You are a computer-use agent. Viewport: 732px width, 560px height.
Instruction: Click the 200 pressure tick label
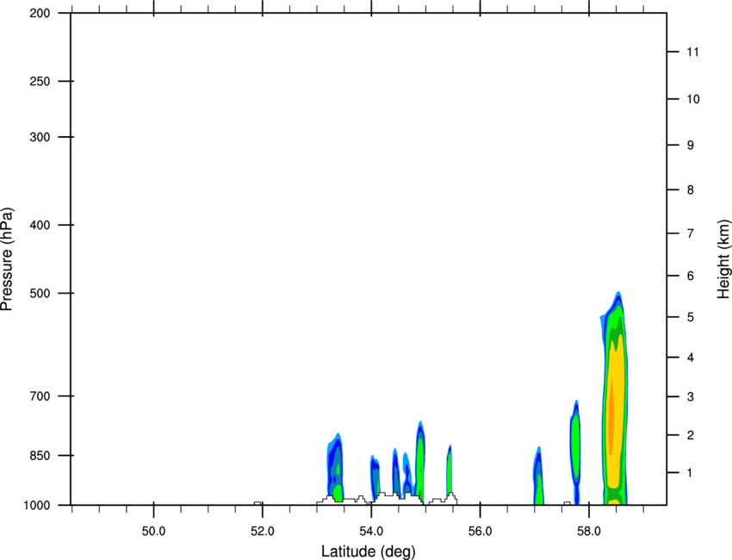pyautogui.click(x=40, y=13)
